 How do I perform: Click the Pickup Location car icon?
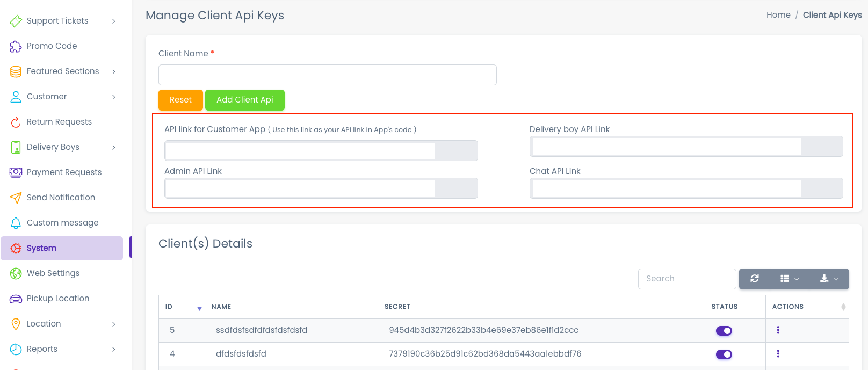[x=16, y=299]
